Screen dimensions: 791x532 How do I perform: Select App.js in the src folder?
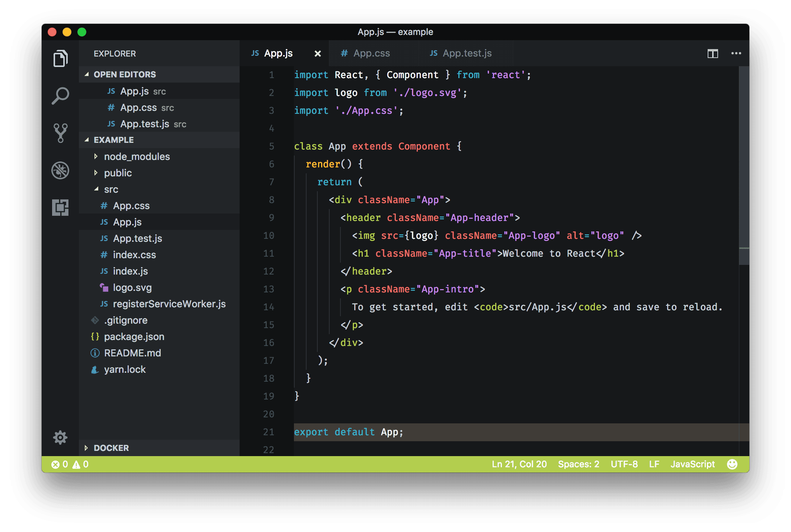(x=159, y=222)
